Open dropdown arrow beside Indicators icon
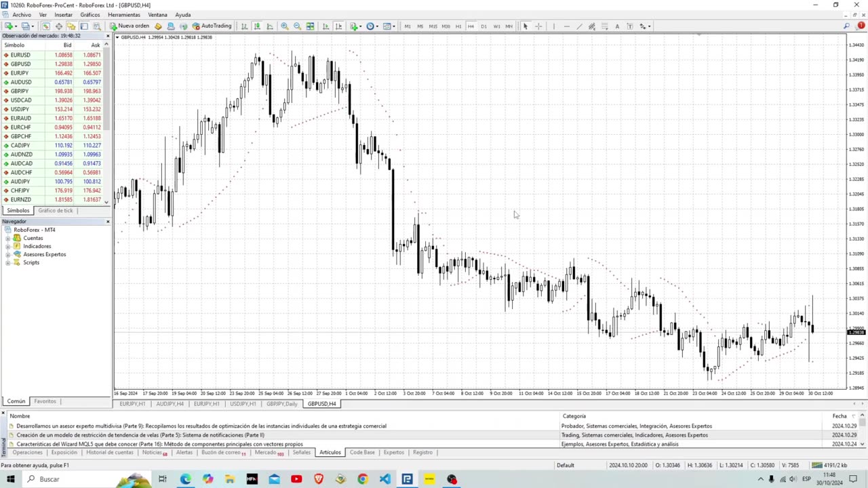 pos(361,26)
